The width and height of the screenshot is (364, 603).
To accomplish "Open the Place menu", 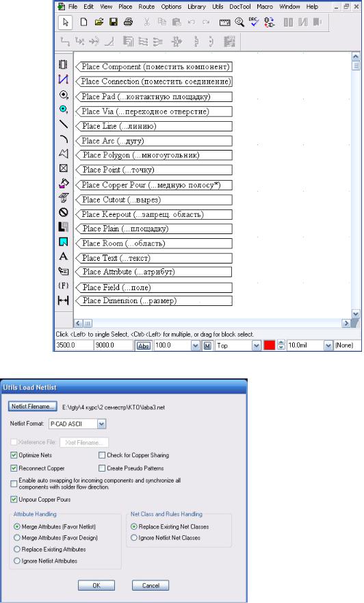I will point(125,7).
